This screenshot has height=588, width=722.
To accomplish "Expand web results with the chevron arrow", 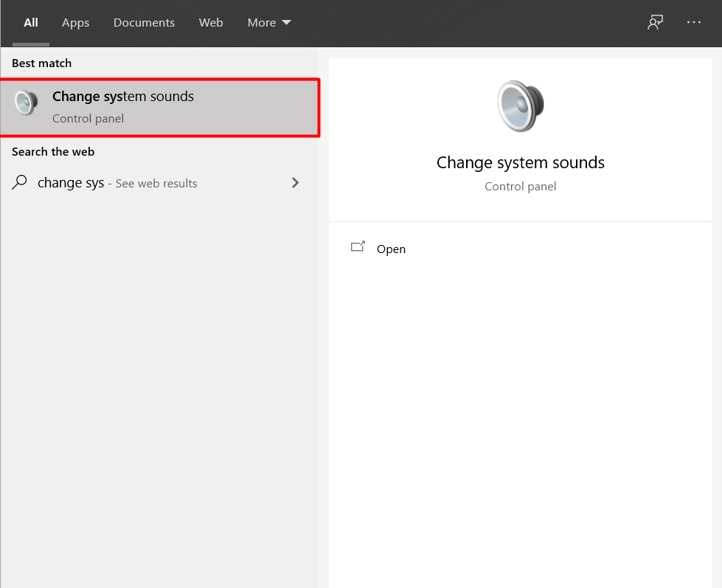I will click(295, 183).
